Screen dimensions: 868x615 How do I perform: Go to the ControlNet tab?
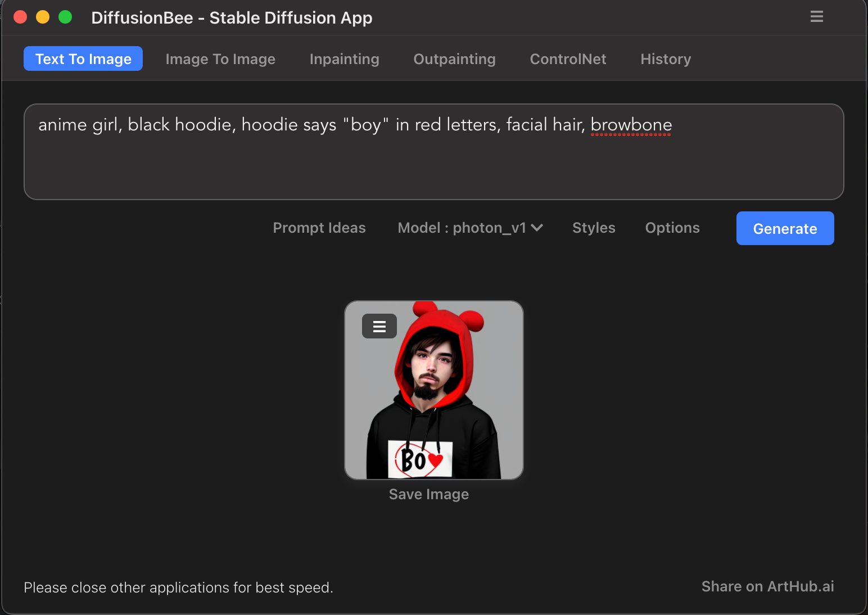(x=568, y=59)
